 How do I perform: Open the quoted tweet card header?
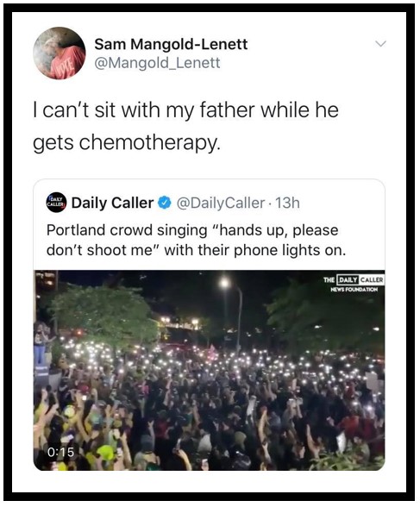tap(173, 203)
